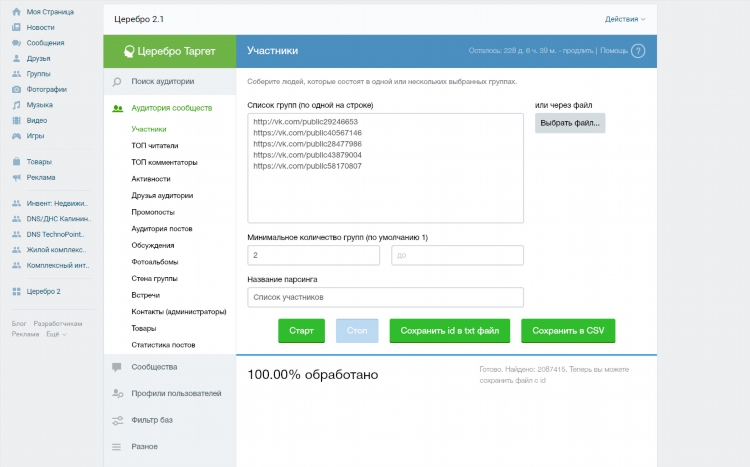The image size is (750, 467).
Task: Click the Выбрать файл... button
Action: click(570, 123)
